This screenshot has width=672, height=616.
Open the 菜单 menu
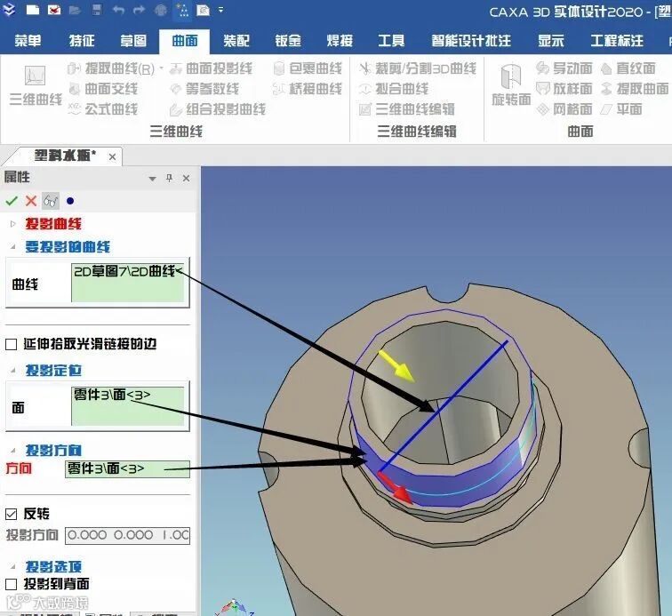tap(28, 41)
